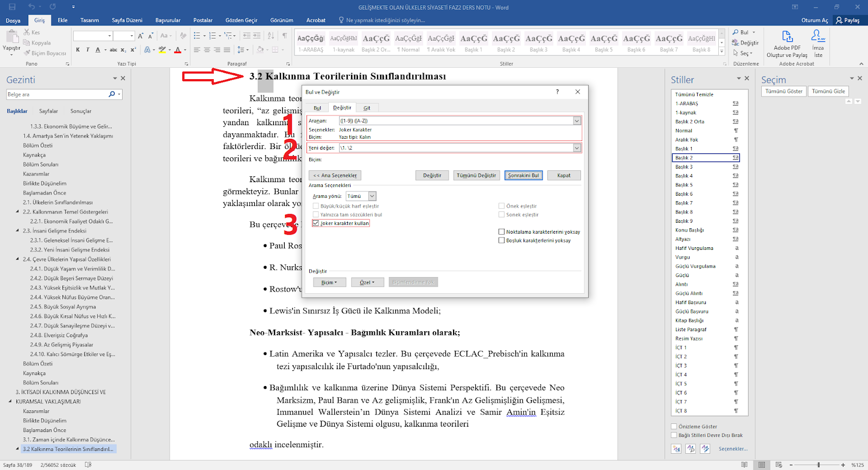Image resolution: width=868 pixels, height=470 pixels.
Task: Open Style Inspector icon in Stiller pane
Action: point(691,449)
